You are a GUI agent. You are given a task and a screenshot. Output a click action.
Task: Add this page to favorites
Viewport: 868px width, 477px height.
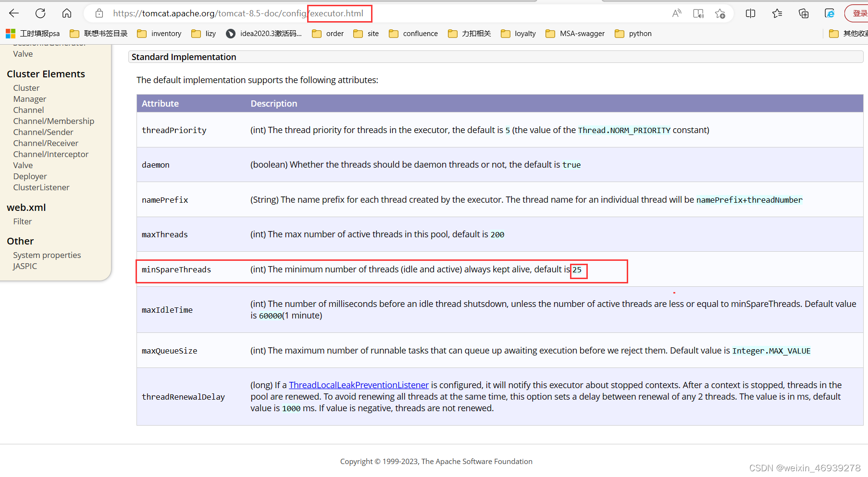(x=720, y=13)
